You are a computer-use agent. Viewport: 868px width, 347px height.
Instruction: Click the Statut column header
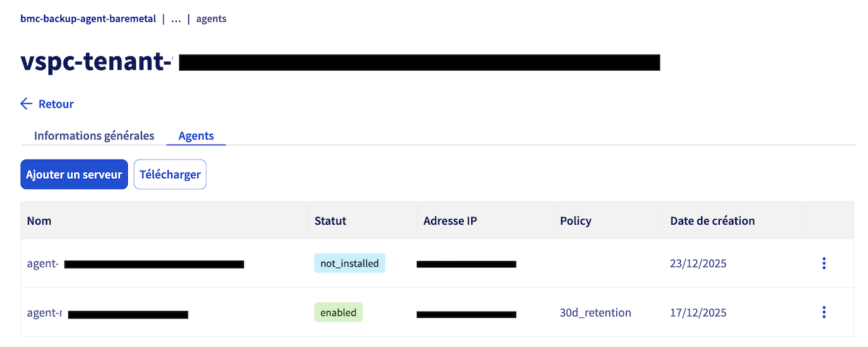click(330, 221)
